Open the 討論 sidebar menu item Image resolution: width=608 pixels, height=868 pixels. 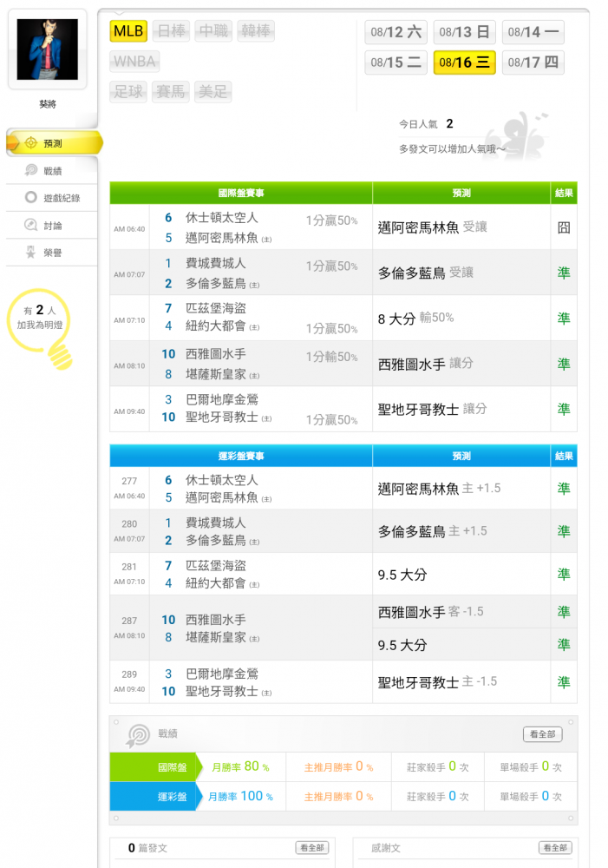tap(51, 226)
